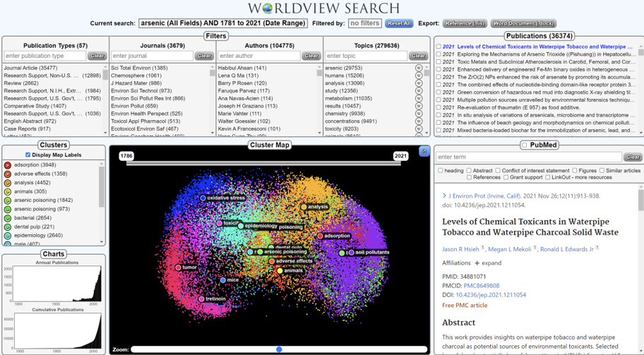Open the W icon next to arsenic topic
The image size is (644, 355).
click(x=419, y=68)
